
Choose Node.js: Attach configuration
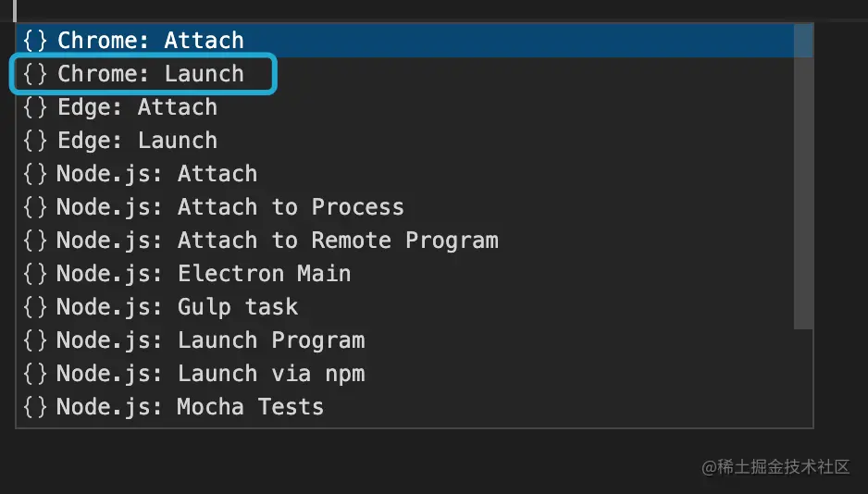(156, 174)
